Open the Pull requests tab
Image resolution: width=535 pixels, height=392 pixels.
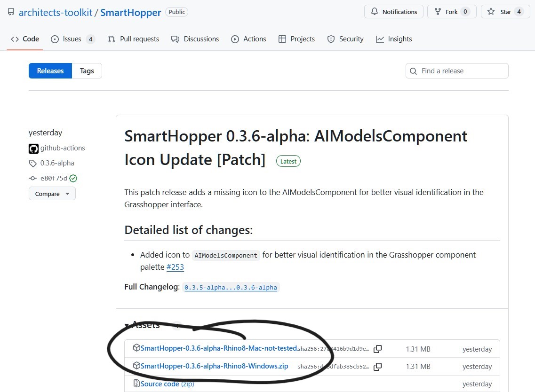[x=133, y=39]
